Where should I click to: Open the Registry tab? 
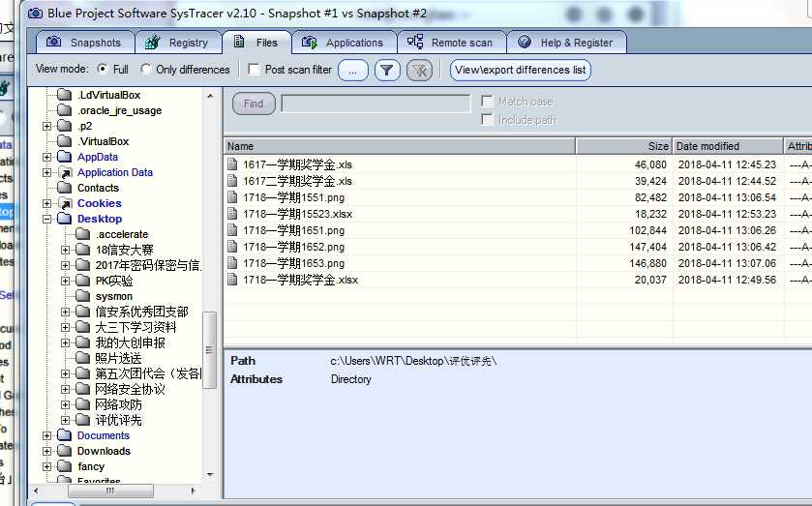[x=178, y=43]
